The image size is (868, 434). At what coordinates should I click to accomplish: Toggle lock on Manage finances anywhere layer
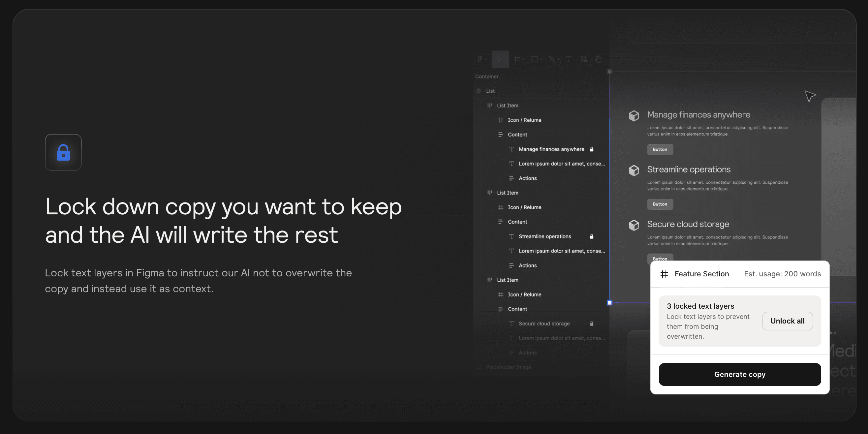(591, 149)
